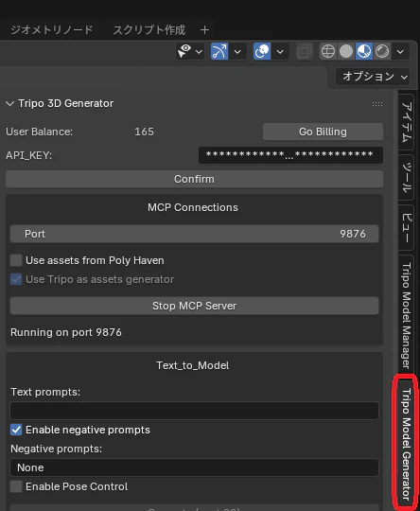Open the スクリプト作成 workspace tab
Image resolution: width=420 pixels, height=511 pixels.
(149, 30)
